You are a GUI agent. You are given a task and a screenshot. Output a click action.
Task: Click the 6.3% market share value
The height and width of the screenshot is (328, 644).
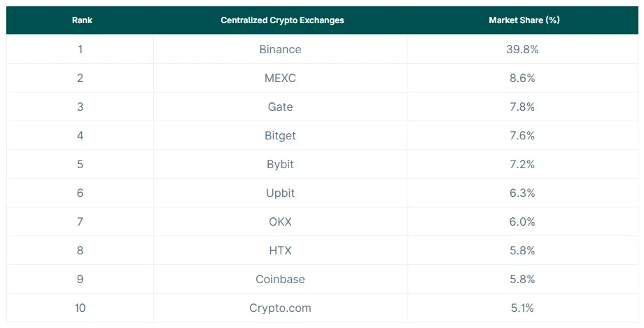[x=524, y=193]
